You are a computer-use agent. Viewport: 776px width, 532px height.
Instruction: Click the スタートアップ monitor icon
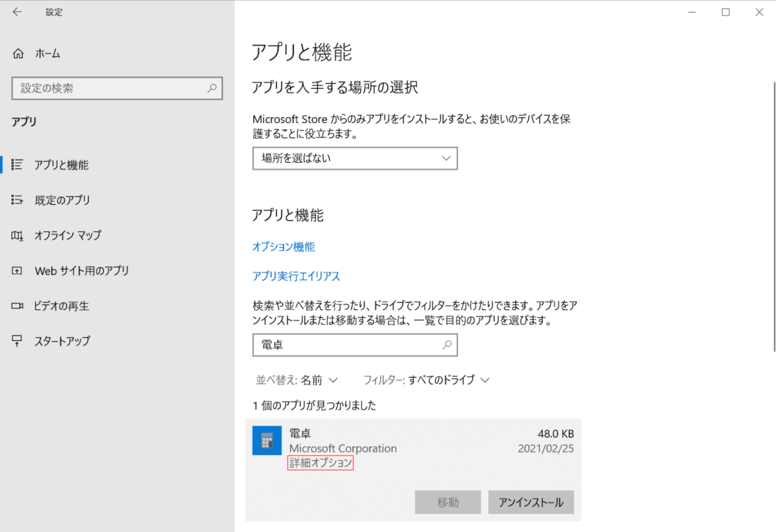pos(17,341)
